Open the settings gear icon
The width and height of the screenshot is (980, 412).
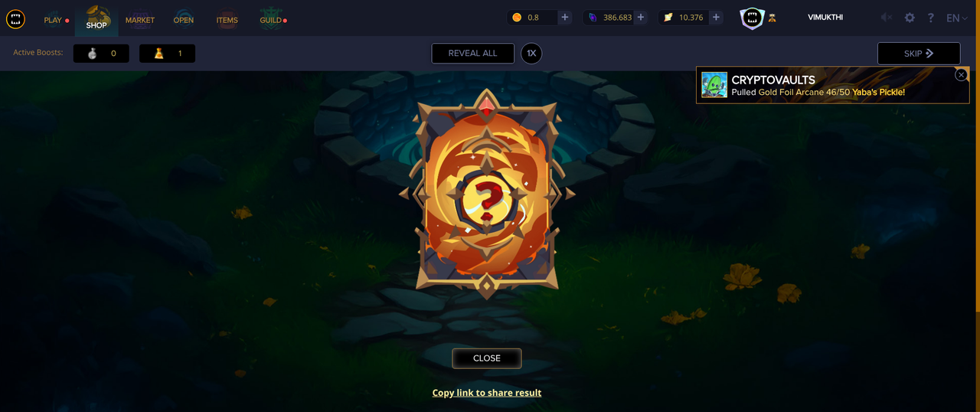click(910, 18)
